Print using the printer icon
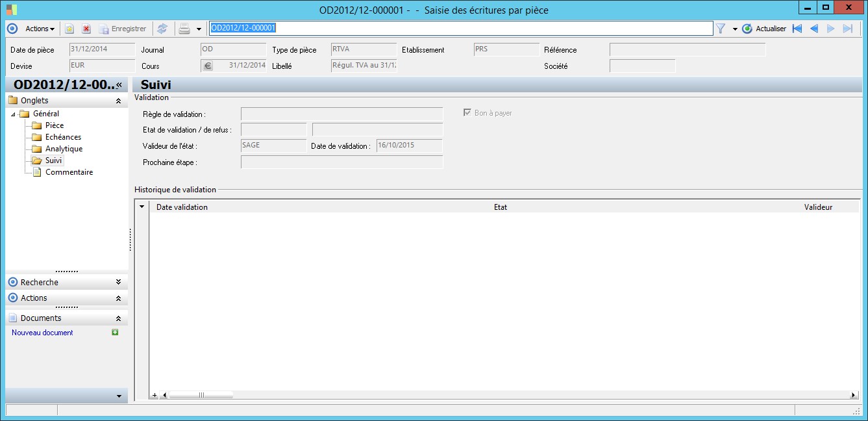The image size is (868, 421). tap(184, 29)
